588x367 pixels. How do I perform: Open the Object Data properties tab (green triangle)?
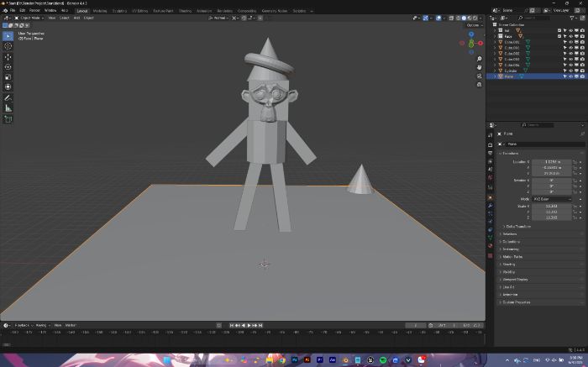point(490,238)
